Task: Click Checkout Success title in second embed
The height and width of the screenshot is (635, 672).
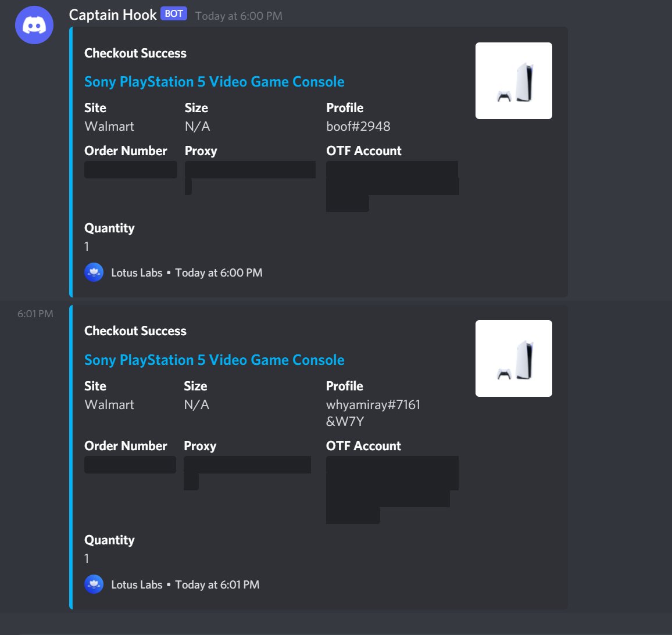Action: (135, 331)
